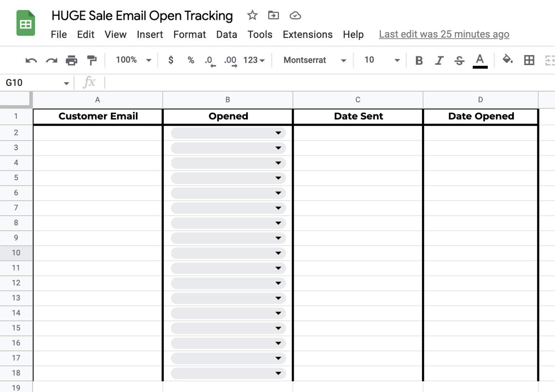This screenshot has height=392, width=555.
Task: Decrease decimal places
Action: point(209,60)
